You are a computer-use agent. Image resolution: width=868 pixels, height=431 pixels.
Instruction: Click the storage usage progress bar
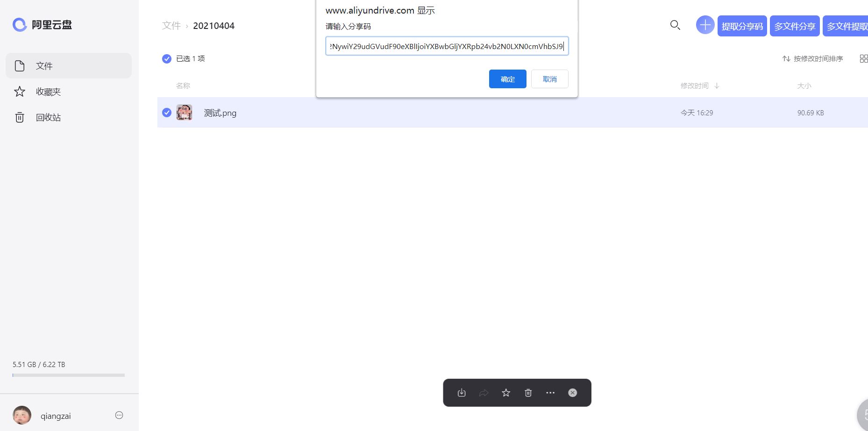point(69,375)
